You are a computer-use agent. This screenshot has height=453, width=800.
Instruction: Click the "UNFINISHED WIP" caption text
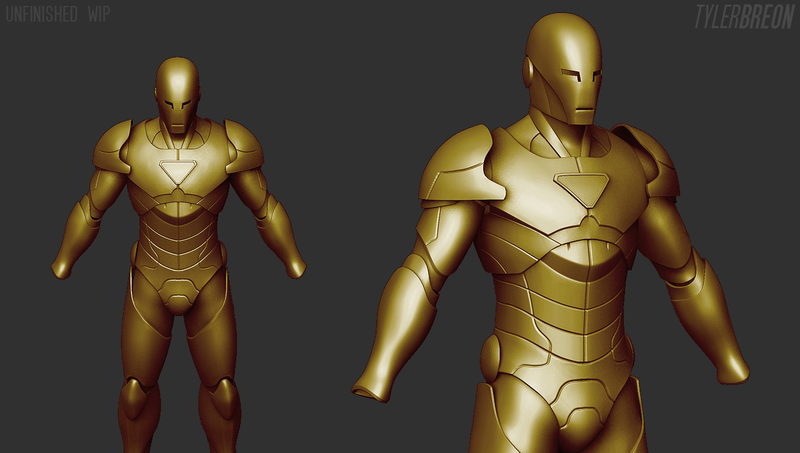pos(58,14)
